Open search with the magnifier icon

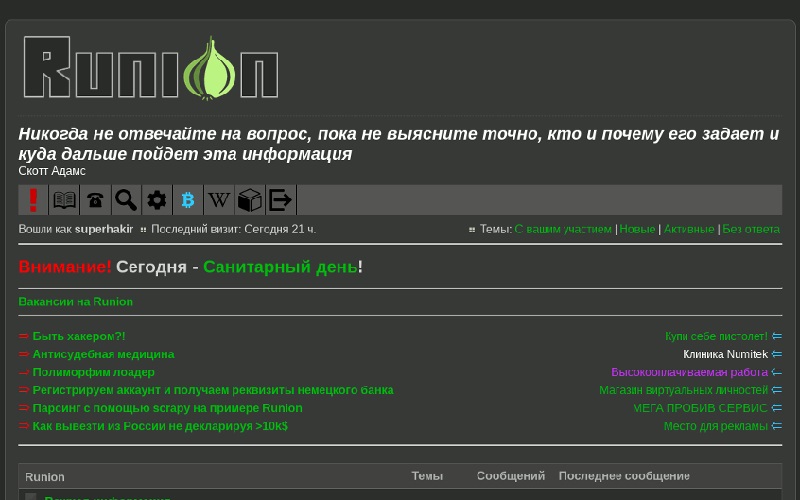click(x=126, y=200)
